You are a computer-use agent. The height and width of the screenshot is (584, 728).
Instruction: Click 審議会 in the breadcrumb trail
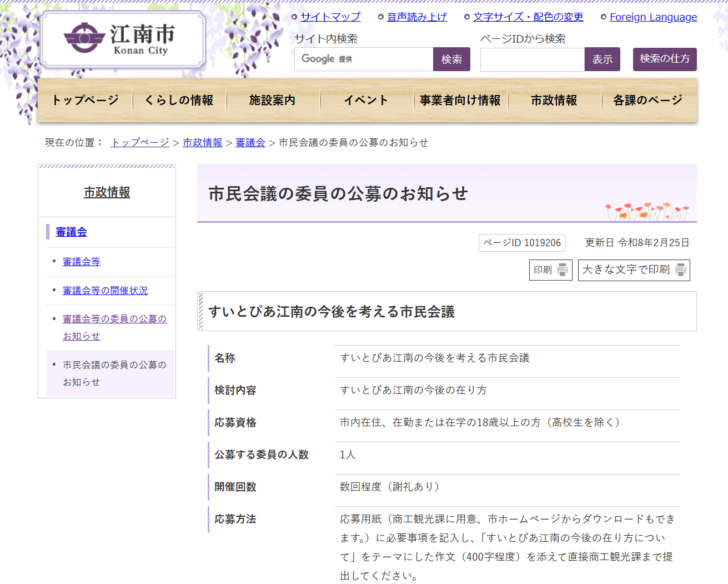(x=250, y=143)
